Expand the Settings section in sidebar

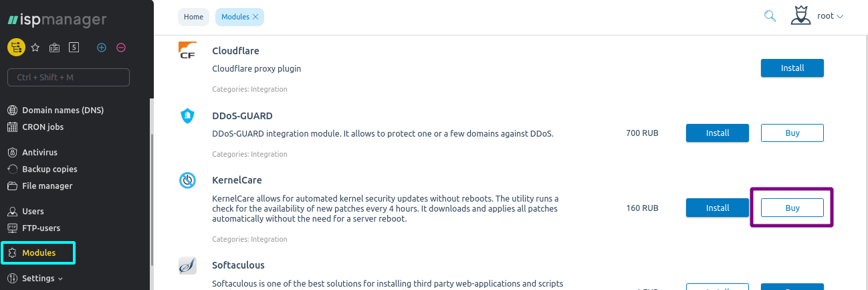42,278
